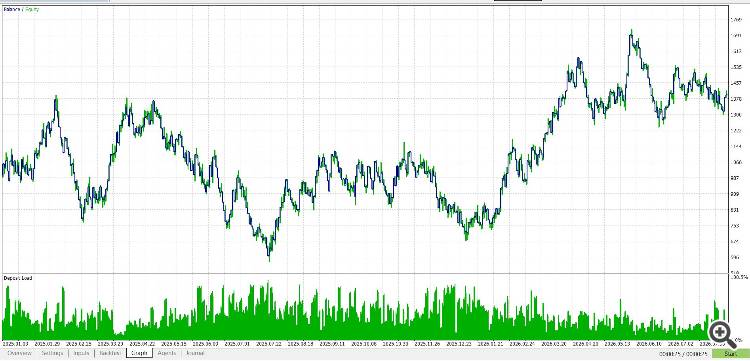This screenshot has height=361, width=750.
Task: Click the magnifier zoom-in icon
Action: [x=721, y=331]
